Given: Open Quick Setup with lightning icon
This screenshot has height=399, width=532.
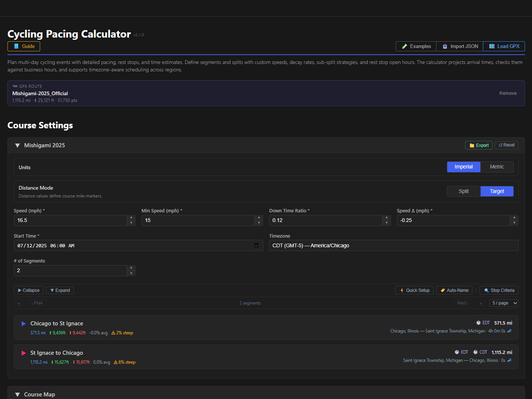Looking at the screenshot, I should pos(414,290).
